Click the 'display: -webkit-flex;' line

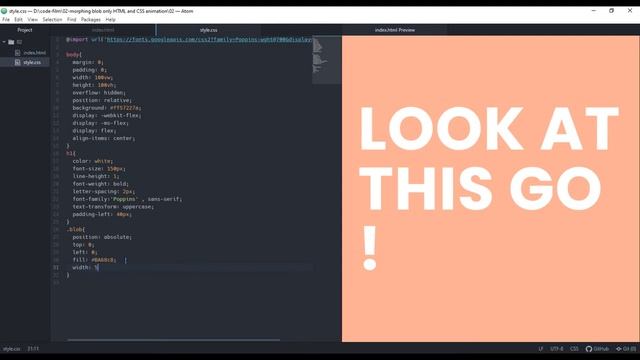[107, 116]
